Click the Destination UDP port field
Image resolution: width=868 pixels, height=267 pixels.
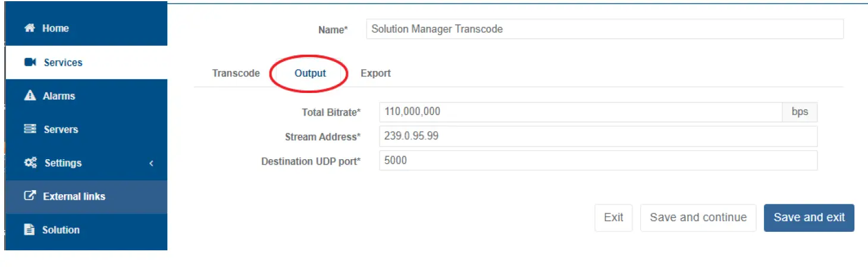pos(598,161)
